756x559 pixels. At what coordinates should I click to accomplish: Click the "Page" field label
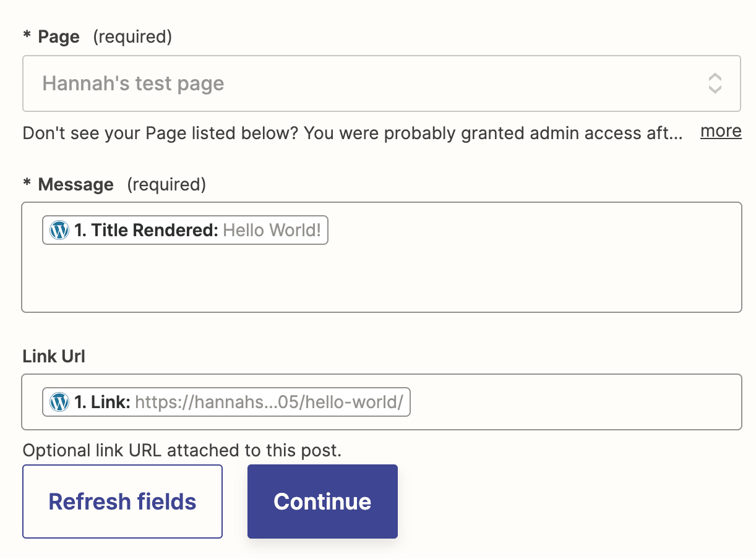tap(59, 37)
